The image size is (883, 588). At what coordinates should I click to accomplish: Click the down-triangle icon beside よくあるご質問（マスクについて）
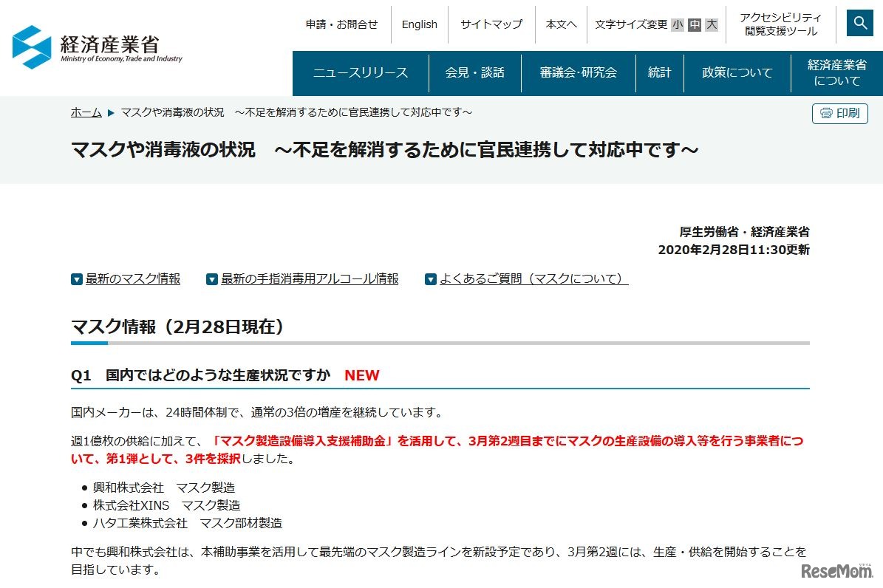click(x=431, y=278)
